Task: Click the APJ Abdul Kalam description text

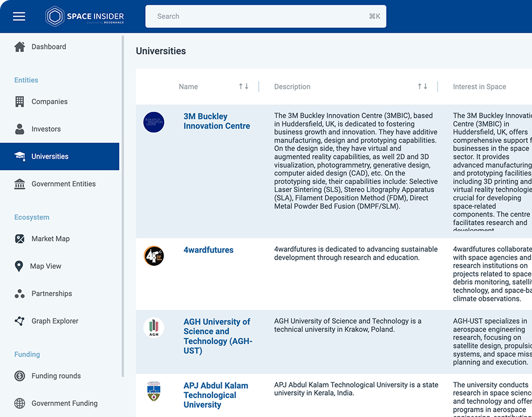Action: coord(356,389)
